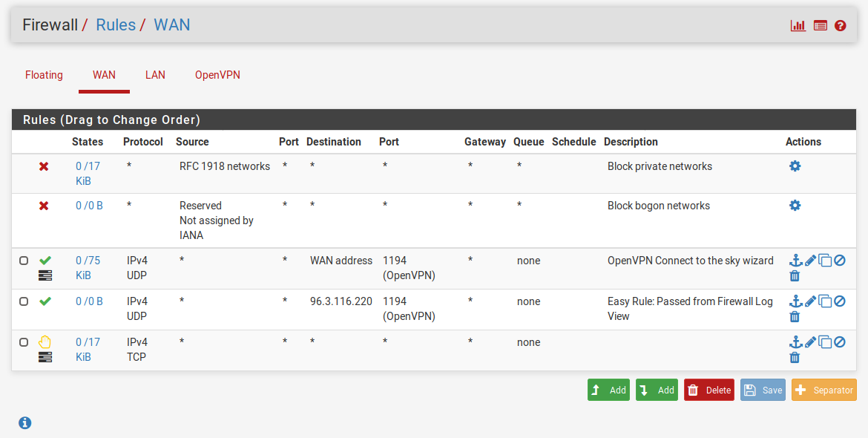This screenshot has width=868, height=438.
Task: Open settings gear for Block bogon networks
Action: 795,205
